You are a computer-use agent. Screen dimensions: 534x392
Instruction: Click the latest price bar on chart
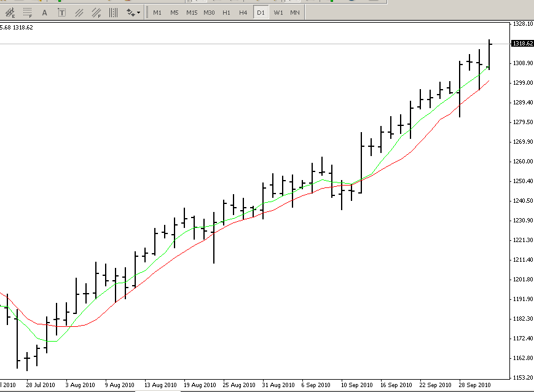point(489,55)
